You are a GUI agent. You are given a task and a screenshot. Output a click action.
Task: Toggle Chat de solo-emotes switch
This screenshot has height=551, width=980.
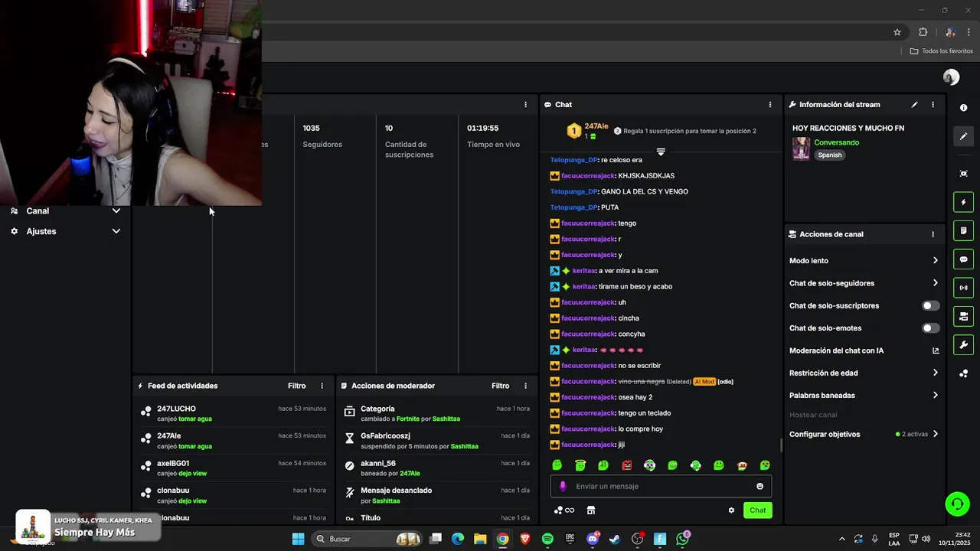tap(930, 328)
